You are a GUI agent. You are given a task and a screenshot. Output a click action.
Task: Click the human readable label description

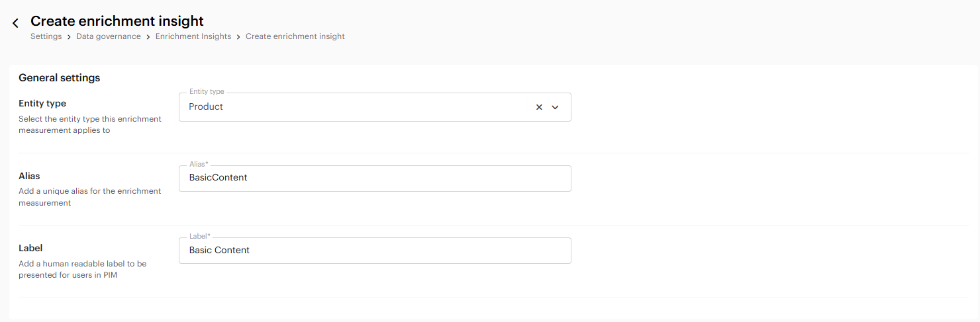coord(83,269)
